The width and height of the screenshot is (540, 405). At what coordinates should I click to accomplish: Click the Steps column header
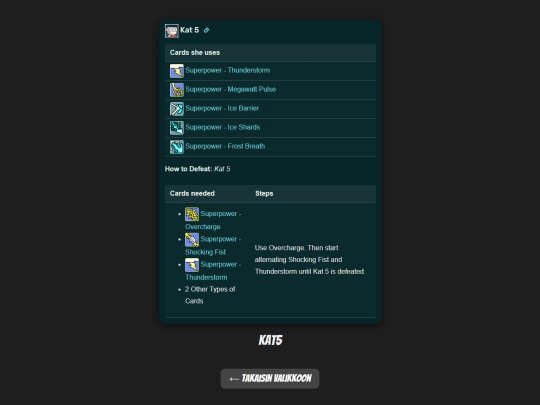click(264, 194)
